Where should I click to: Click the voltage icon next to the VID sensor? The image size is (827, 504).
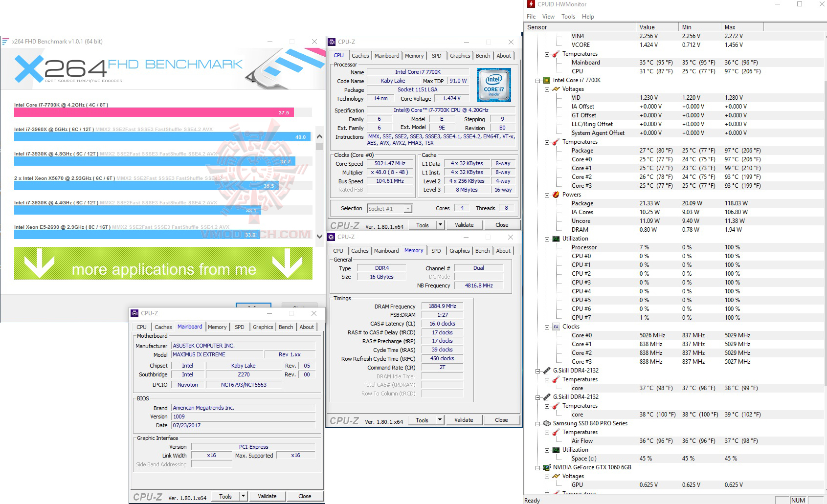(557, 89)
